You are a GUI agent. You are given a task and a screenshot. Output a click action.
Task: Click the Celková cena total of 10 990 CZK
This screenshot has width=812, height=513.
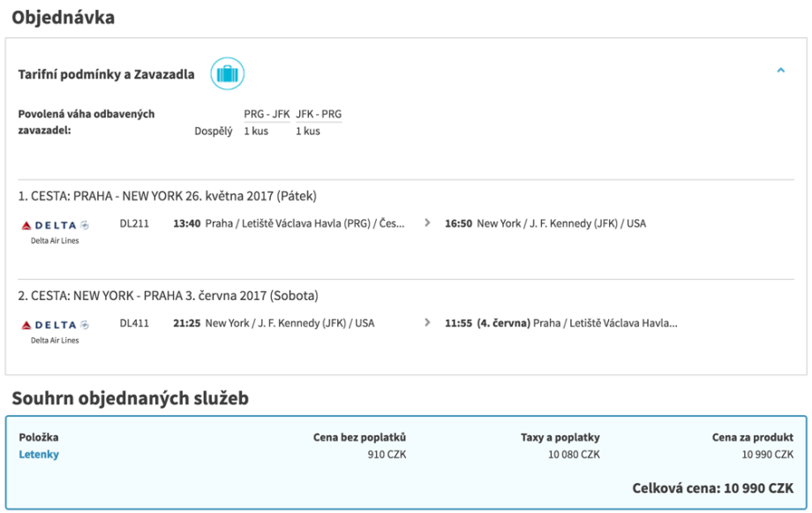point(712,488)
